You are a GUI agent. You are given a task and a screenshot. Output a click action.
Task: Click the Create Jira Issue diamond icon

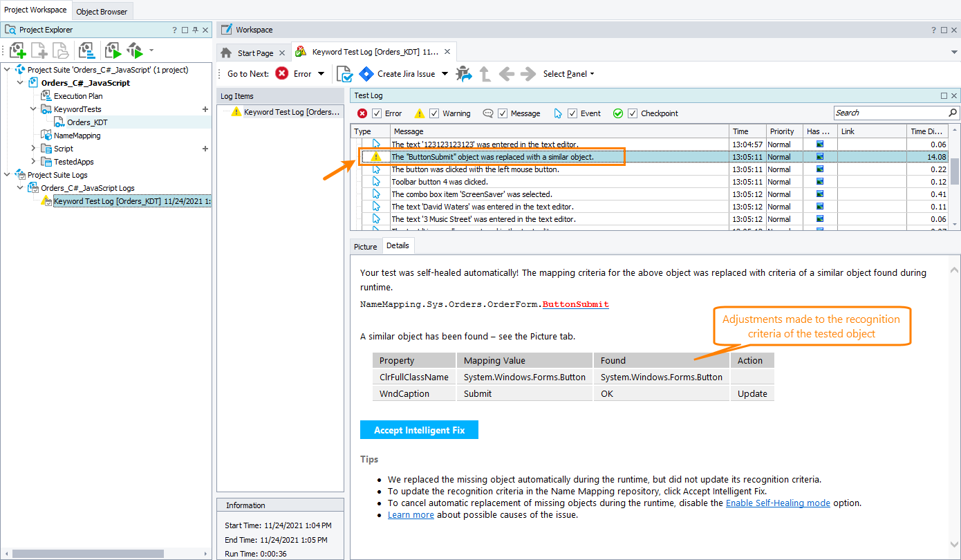pyautogui.click(x=366, y=74)
